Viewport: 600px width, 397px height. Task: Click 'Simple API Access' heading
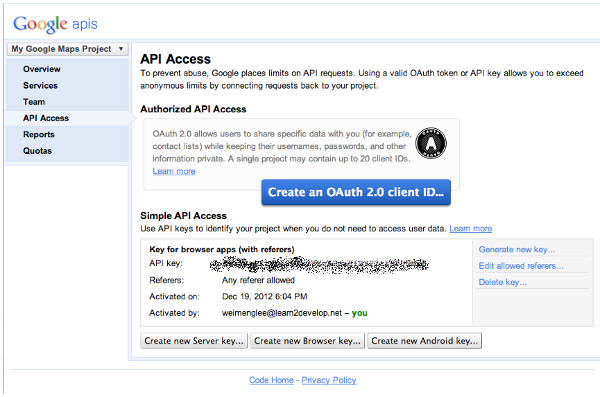pos(184,216)
